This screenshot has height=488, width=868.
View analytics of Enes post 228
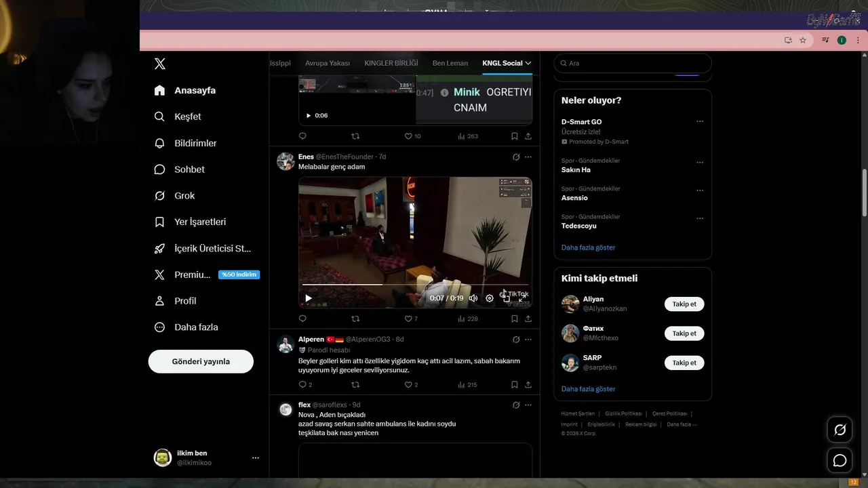[x=468, y=319]
